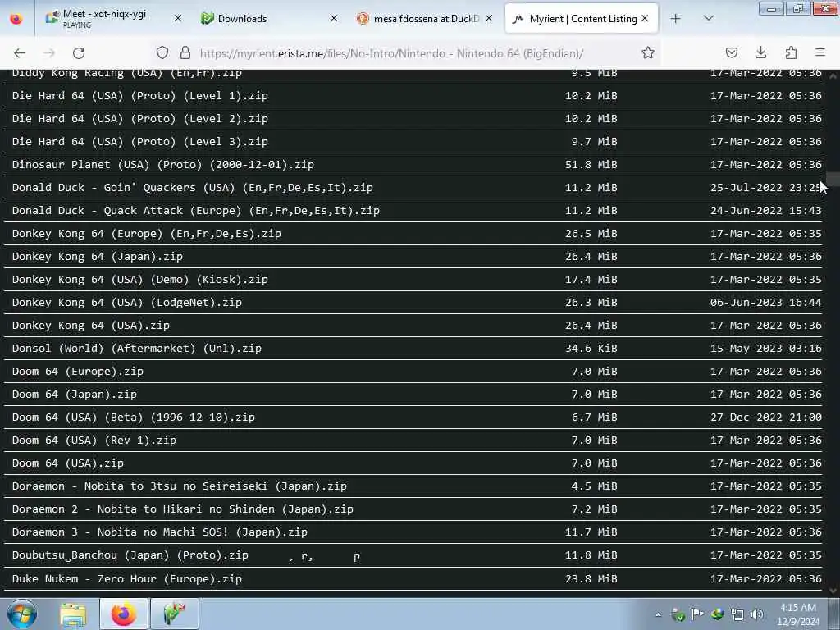Screen dimensions: 840x630
Task: Go back to the previous page
Action: coord(20,53)
